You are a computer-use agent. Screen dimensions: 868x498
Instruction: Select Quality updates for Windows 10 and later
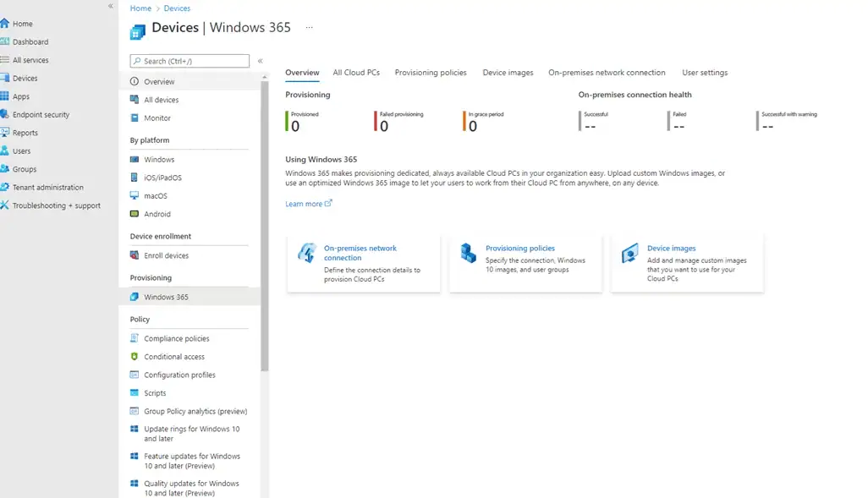click(x=191, y=488)
